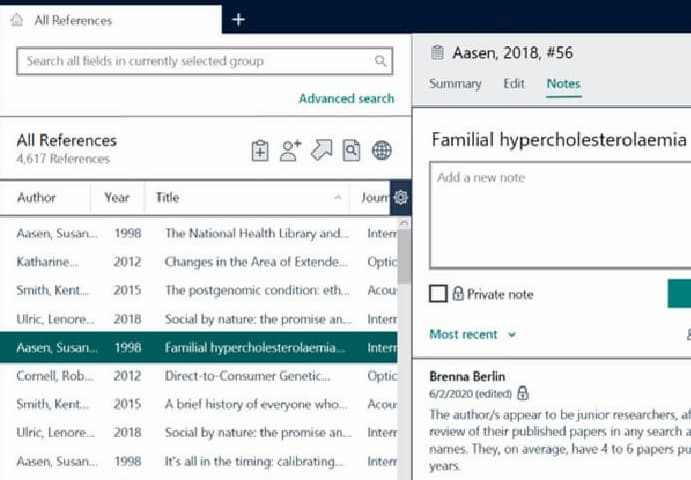Click the home icon in All References tab
The height and width of the screenshot is (480, 691).
[x=17, y=20]
